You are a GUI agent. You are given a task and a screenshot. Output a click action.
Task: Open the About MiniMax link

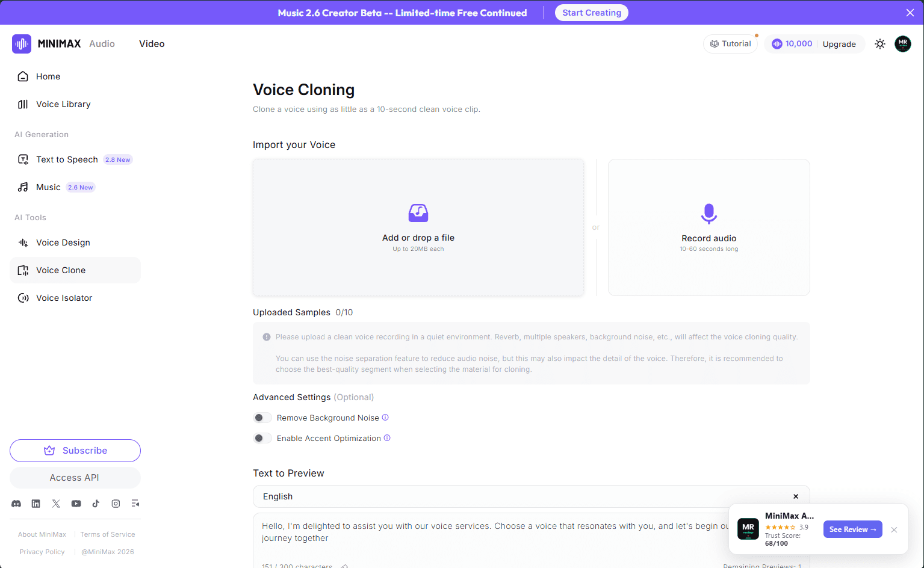[x=42, y=534]
